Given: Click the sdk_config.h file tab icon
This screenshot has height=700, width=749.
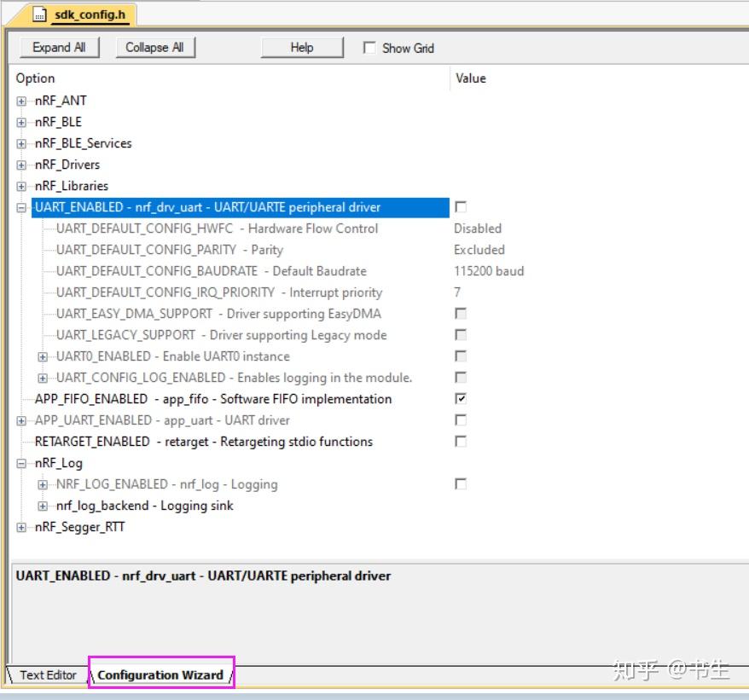Looking at the screenshot, I should (39, 14).
